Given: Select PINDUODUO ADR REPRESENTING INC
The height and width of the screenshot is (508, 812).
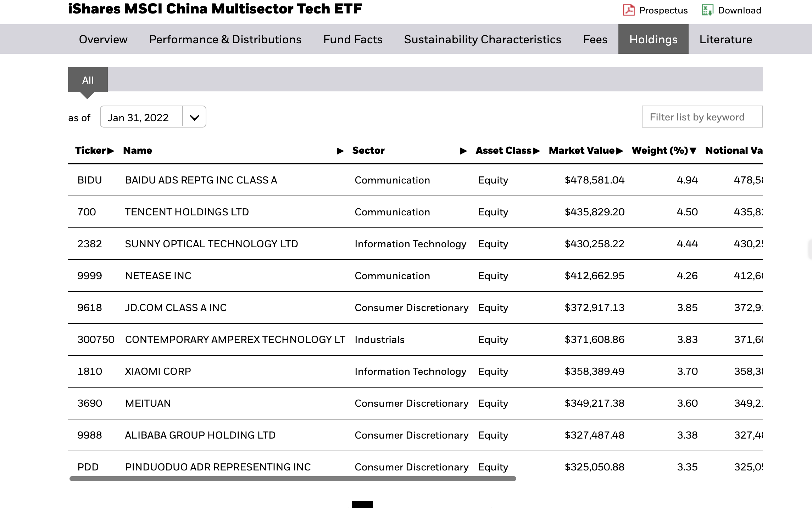Looking at the screenshot, I should (x=218, y=467).
